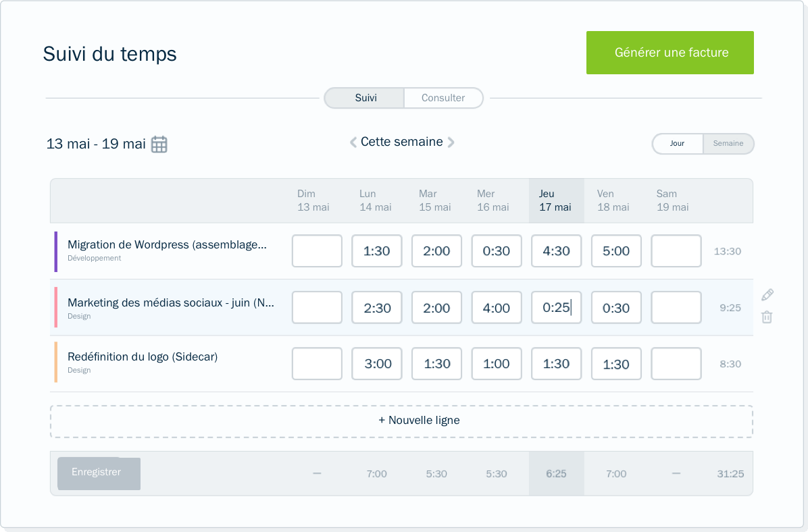808x532 pixels.
Task: Select the Semaine view toggle
Action: tap(728, 144)
